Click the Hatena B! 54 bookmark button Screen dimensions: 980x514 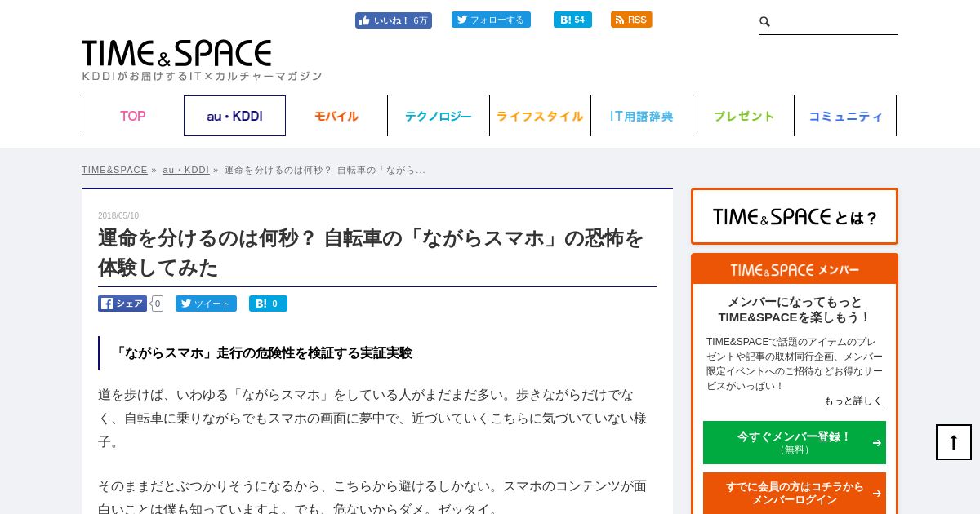pos(572,20)
